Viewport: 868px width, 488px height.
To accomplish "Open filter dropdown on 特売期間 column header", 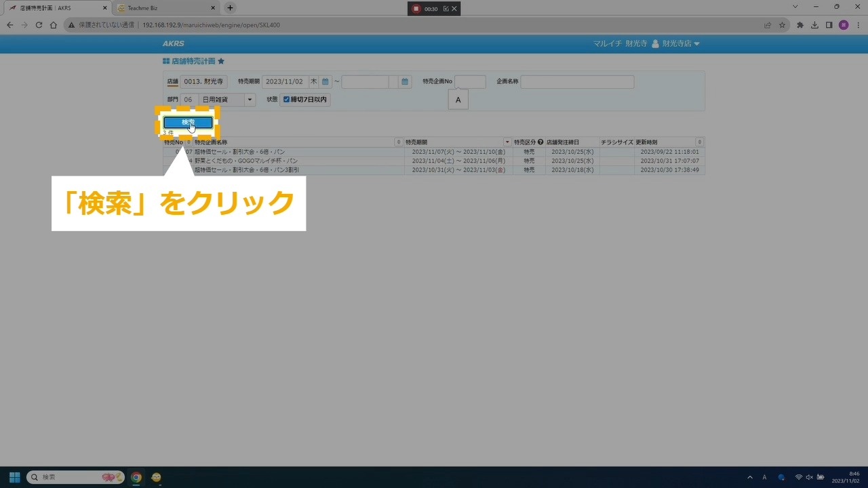I will coord(507,142).
